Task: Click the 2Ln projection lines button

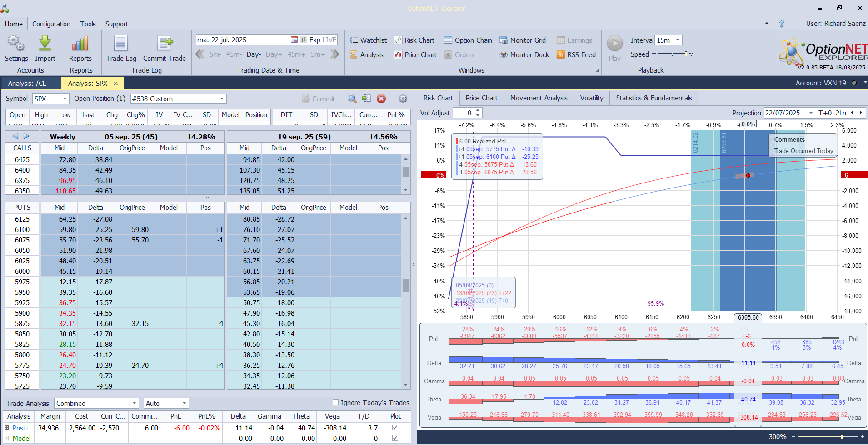Action: [841, 113]
